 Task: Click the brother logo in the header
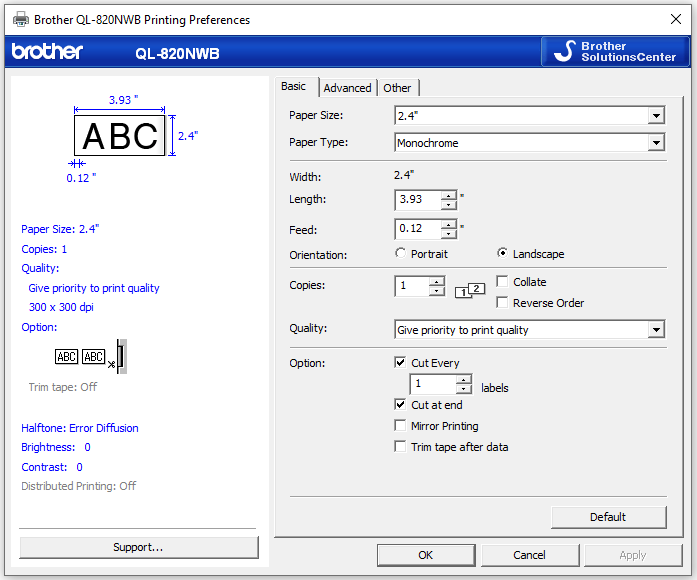(x=48, y=52)
